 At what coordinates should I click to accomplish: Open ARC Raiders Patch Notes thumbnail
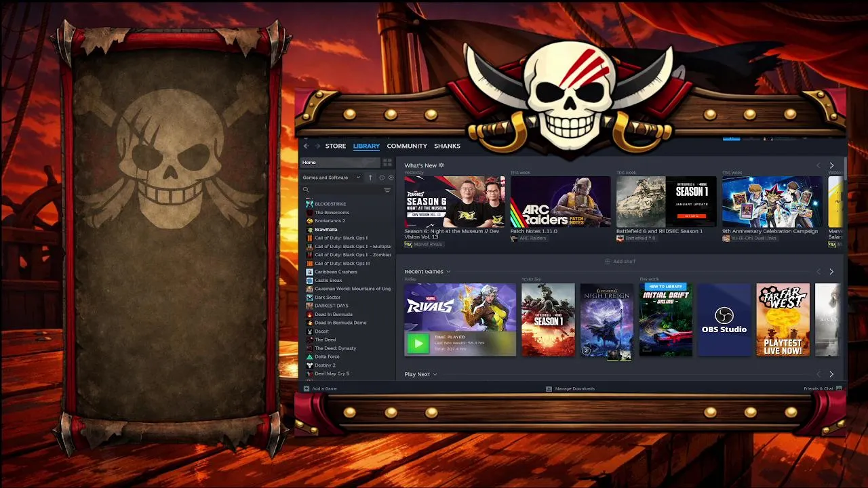[x=561, y=202]
